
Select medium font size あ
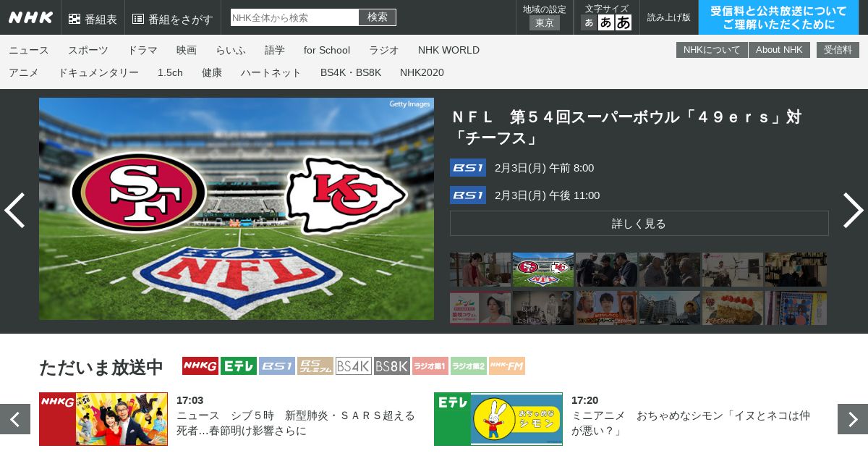pyautogui.click(x=606, y=22)
